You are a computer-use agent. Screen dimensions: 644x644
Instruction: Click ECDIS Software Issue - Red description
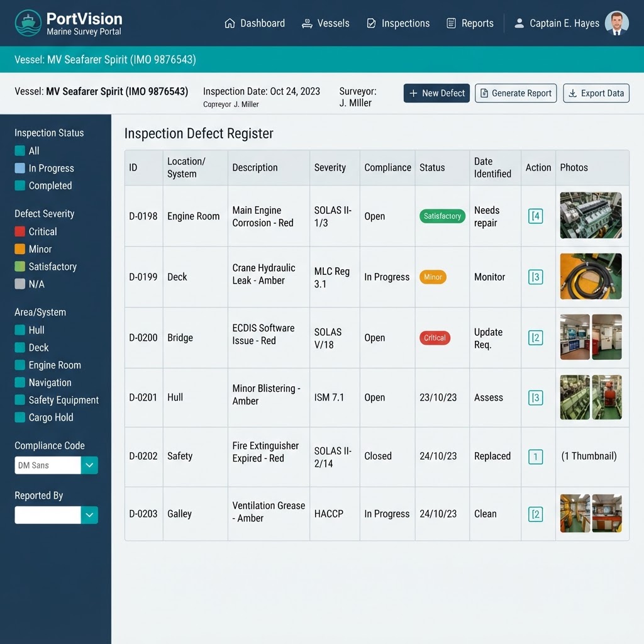coord(264,335)
